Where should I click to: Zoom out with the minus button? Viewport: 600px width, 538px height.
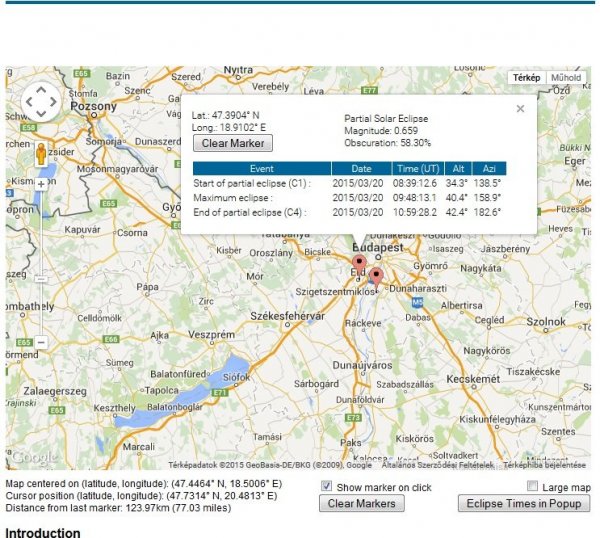pos(41,342)
